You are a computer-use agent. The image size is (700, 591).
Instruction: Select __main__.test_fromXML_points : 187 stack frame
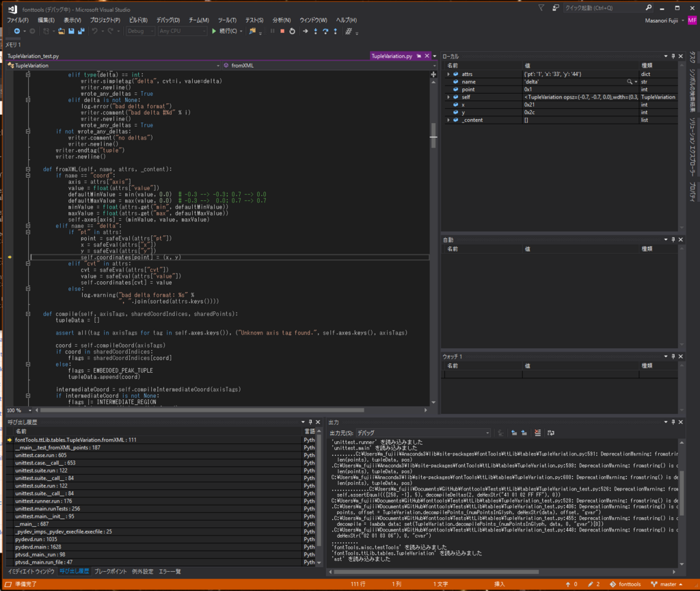tap(159, 447)
